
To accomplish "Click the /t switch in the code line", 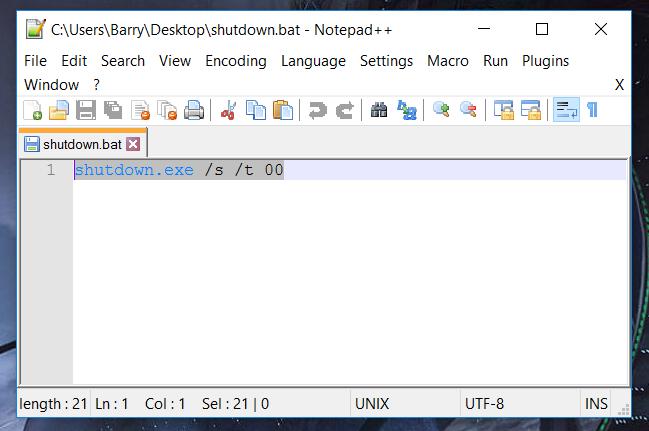I will (x=244, y=170).
